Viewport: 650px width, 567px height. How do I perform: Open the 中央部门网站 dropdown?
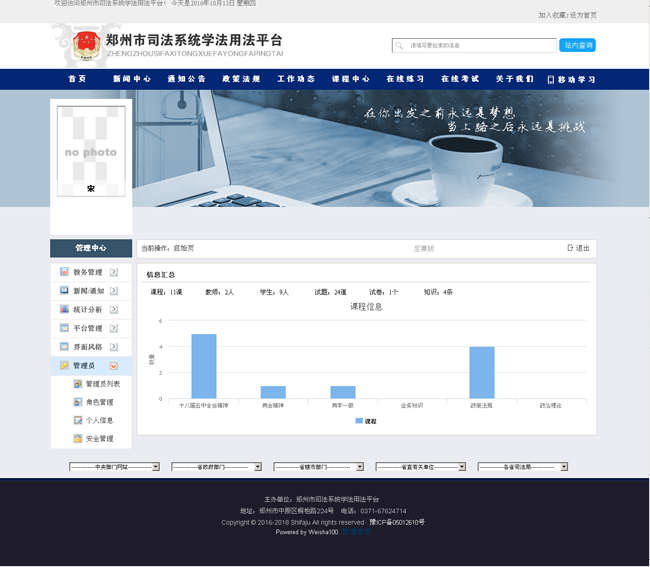click(x=114, y=467)
